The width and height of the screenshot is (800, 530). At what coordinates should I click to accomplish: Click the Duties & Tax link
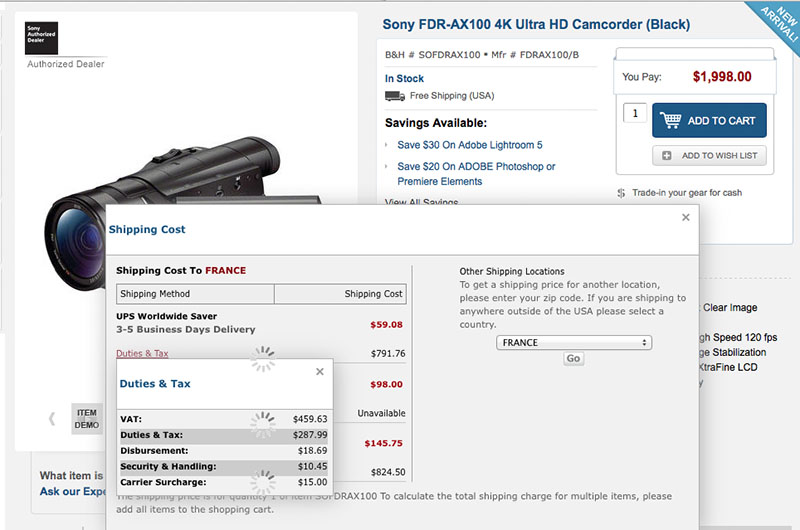pos(142,353)
